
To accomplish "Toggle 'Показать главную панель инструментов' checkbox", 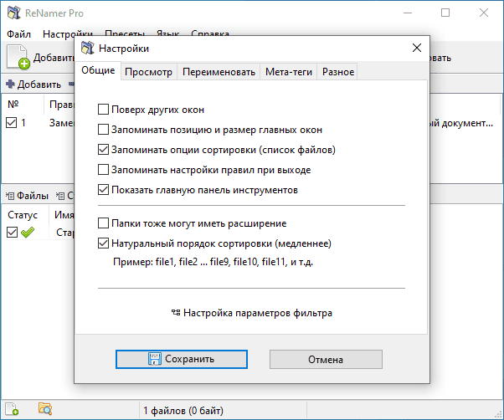I will pyautogui.click(x=103, y=190).
